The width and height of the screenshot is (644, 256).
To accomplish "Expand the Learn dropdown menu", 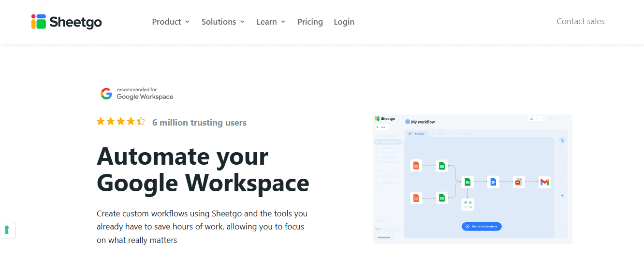I will tap(271, 22).
